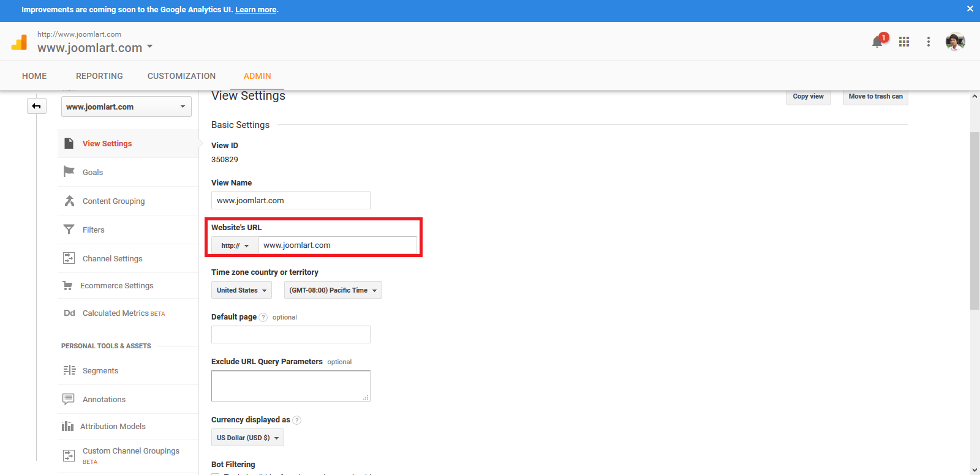This screenshot has width=980, height=475.
Task: Open the notifications bell
Action: (x=878, y=42)
